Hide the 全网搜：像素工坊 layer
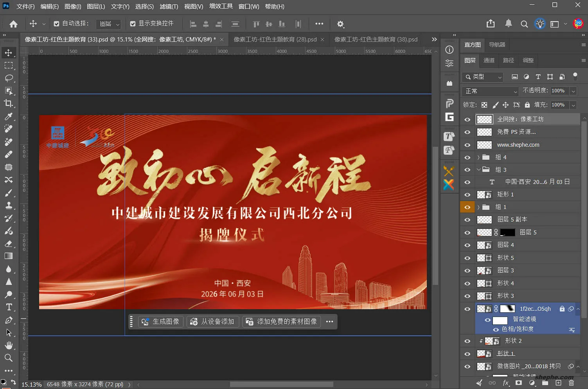Screen dimensions: 588x389 468,119
